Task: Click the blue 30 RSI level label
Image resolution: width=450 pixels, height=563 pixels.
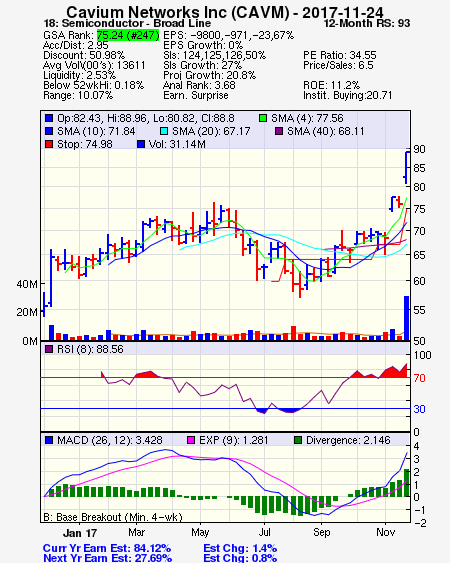Action: click(x=419, y=409)
